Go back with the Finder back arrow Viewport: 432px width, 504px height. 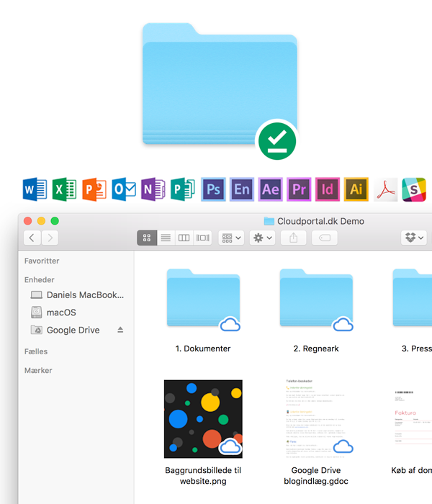pyautogui.click(x=32, y=238)
